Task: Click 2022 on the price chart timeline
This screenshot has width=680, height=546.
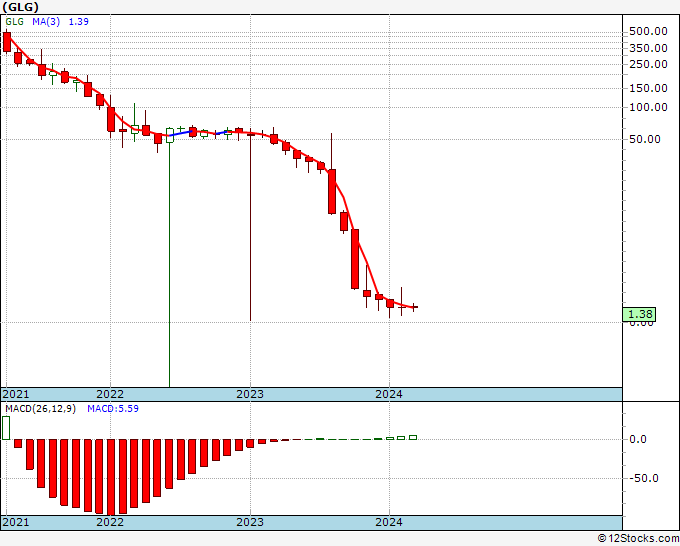Action: [110, 394]
